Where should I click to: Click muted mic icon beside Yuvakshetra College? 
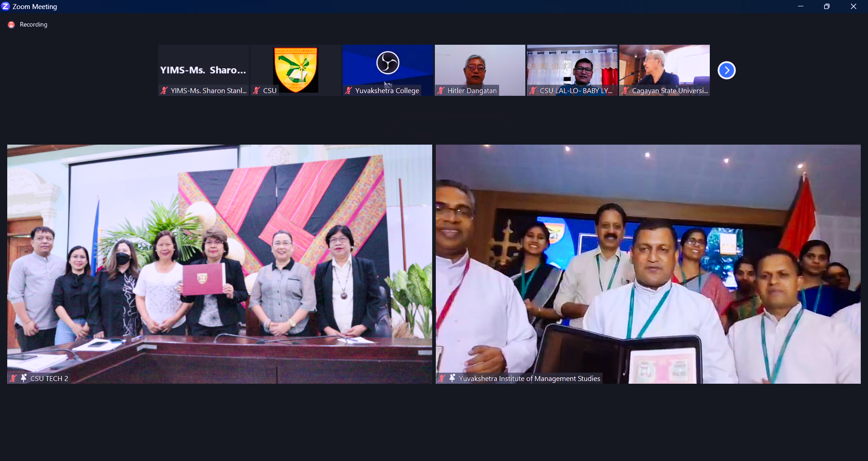tap(349, 90)
